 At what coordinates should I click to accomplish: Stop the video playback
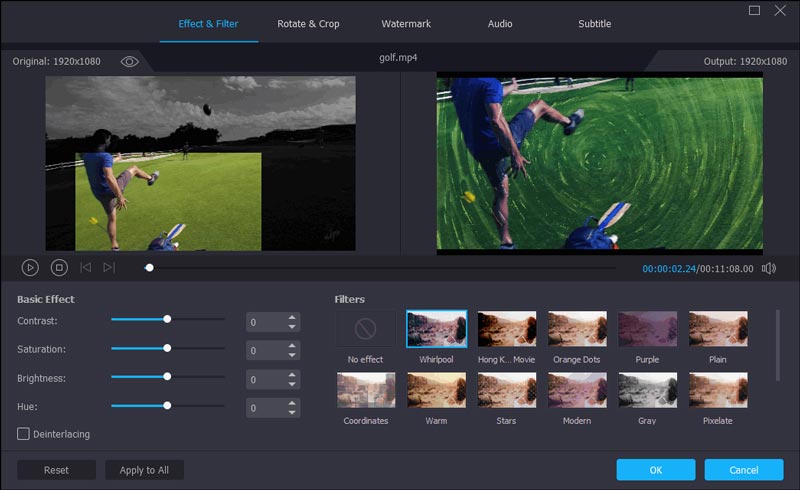click(59, 267)
